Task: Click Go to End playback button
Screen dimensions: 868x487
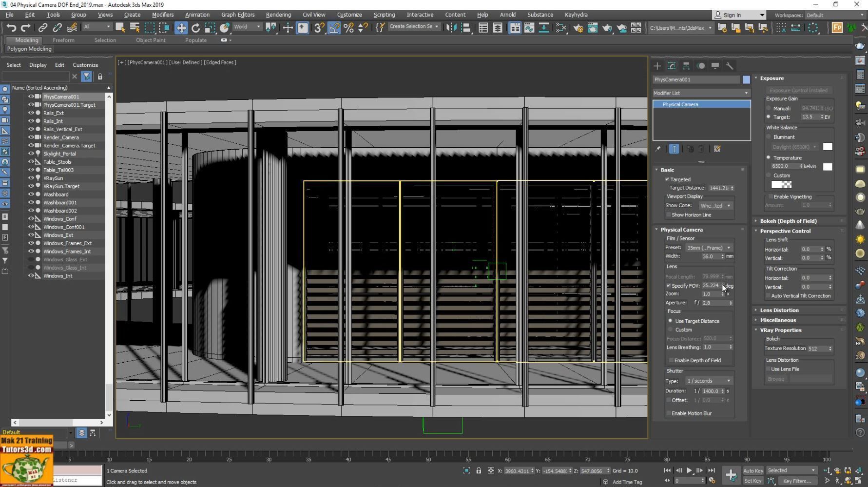Action: tap(711, 471)
